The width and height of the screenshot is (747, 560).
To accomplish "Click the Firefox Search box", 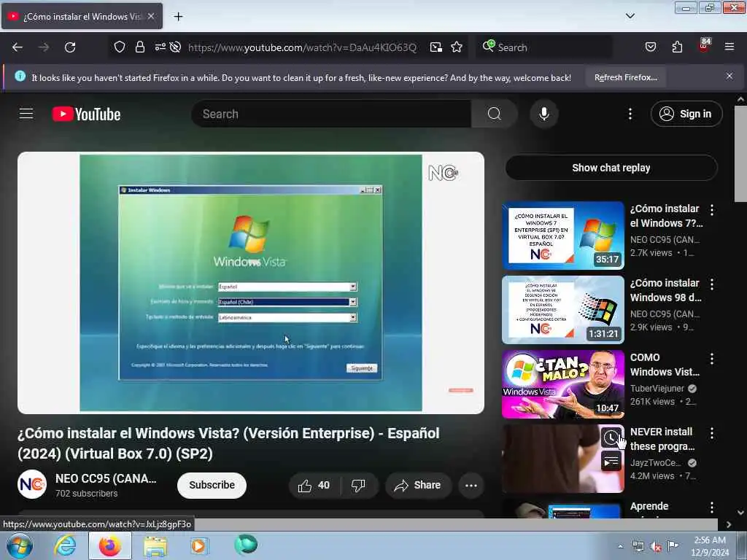I will (x=544, y=47).
